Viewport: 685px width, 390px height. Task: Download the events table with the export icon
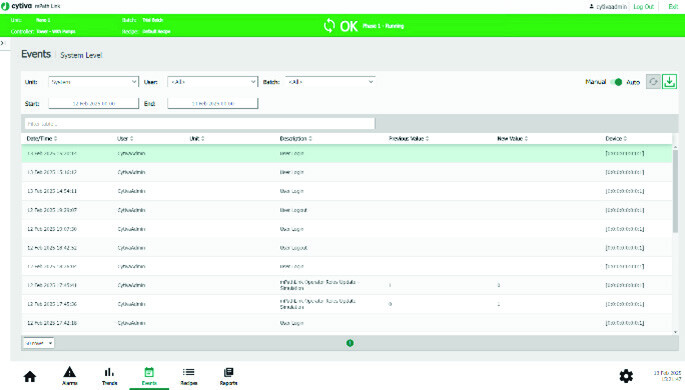tap(669, 82)
